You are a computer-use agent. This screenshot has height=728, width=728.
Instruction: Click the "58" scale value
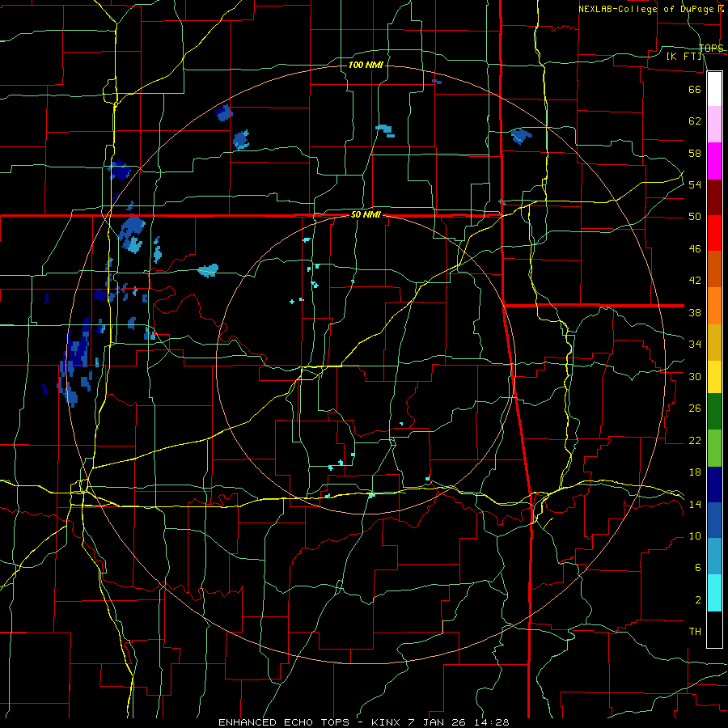coord(695,153)
